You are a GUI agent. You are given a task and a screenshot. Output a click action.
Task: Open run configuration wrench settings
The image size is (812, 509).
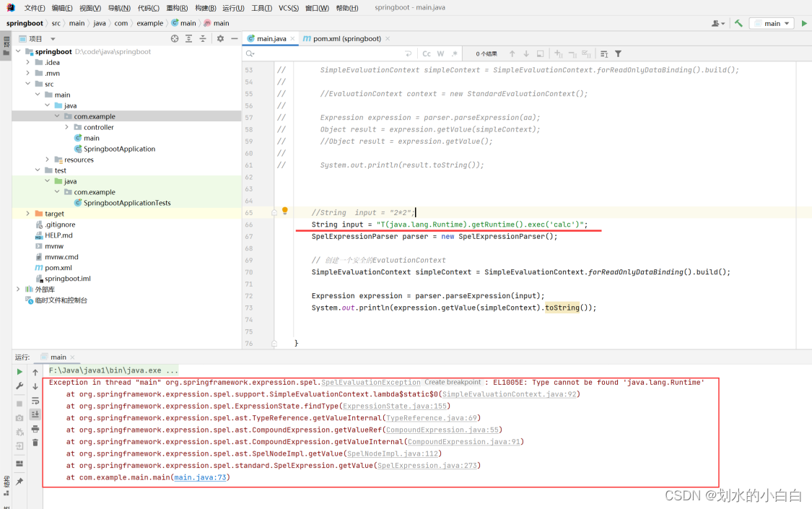pos(19,386)
